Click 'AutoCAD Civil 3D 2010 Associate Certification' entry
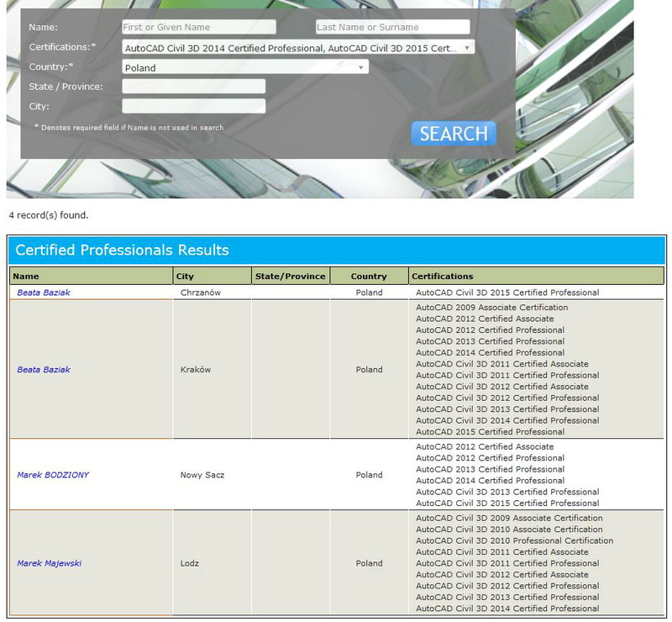Screen dimensions: 672x622 coord(509,530)
